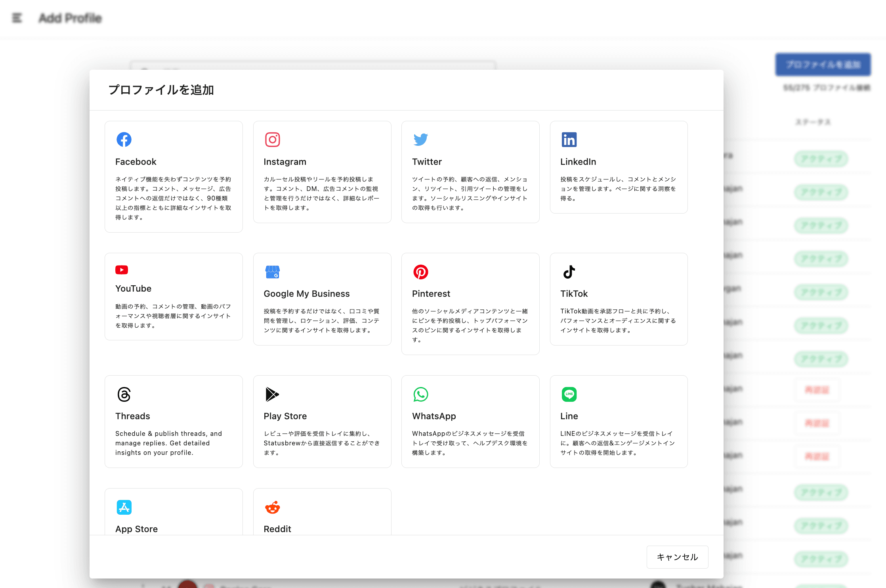Cancel the add profile dialog
The height and width of the screenshot is (588, 886).
[x=677, y=557]
